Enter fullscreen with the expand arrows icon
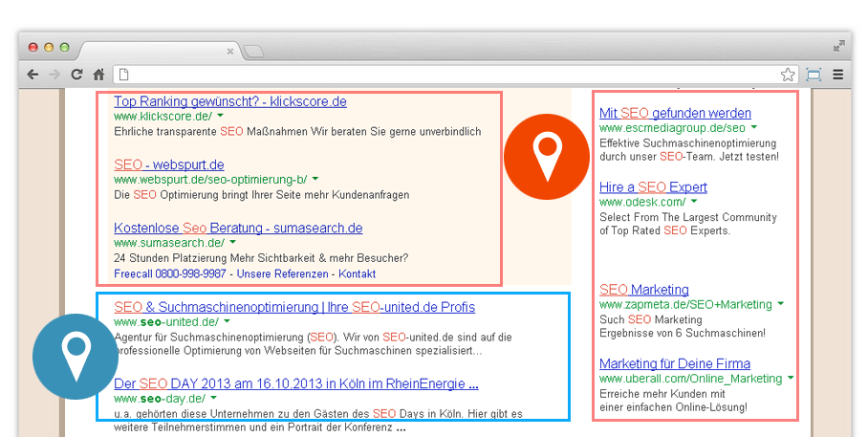The height and width of the screenshot is (437, 868). [838, 46]
